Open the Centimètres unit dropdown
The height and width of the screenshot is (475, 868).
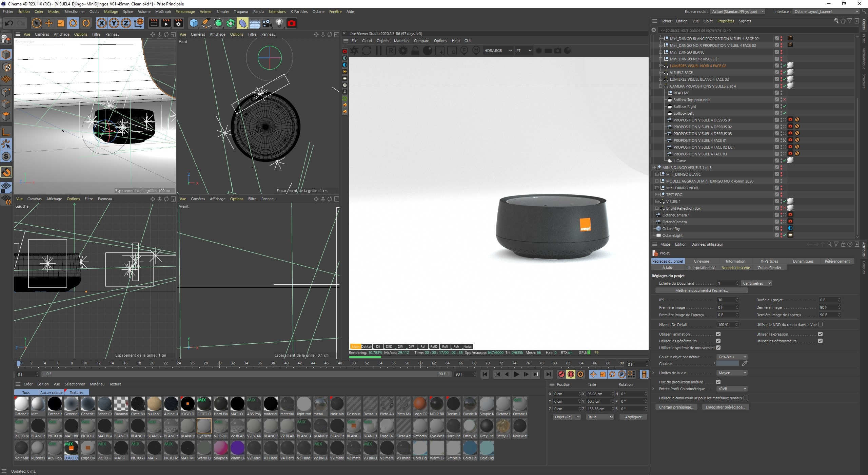click(756, 283)
